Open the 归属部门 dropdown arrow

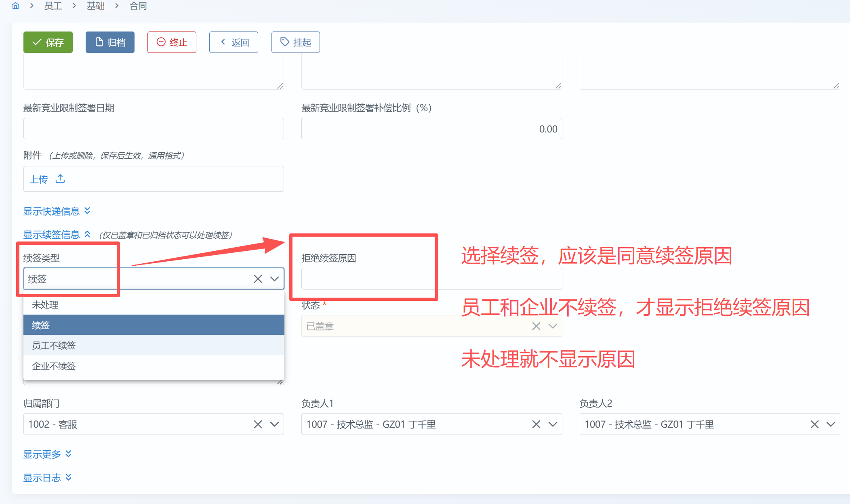(274, 424)
